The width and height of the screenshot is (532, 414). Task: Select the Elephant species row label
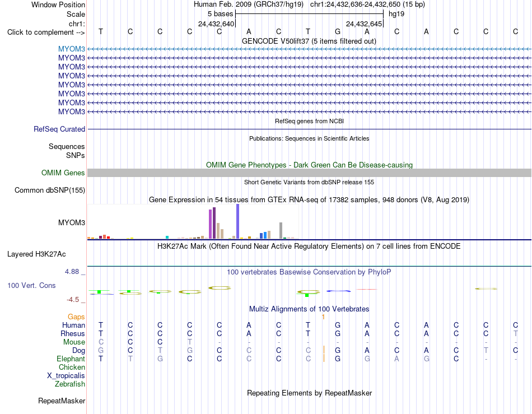point(71,359)
